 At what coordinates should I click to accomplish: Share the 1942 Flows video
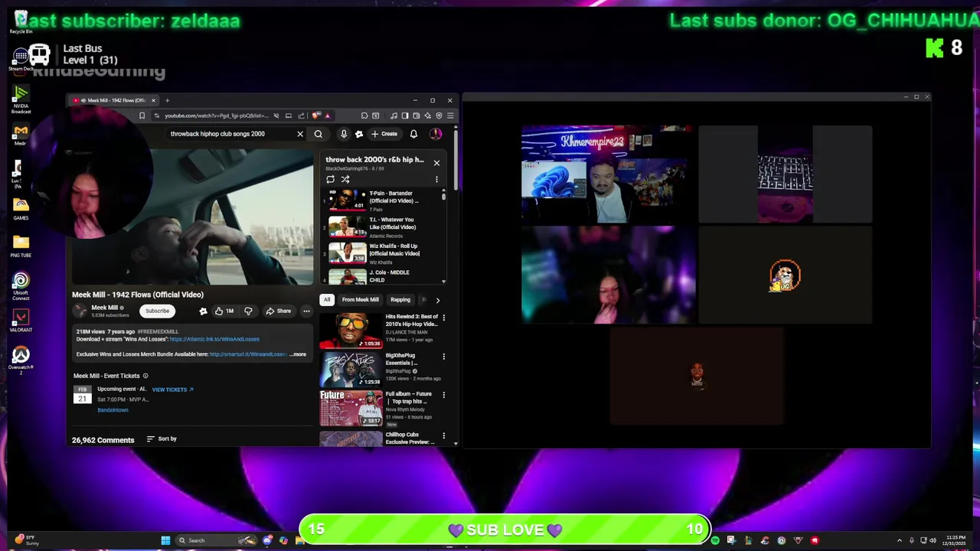coord(279,311)
